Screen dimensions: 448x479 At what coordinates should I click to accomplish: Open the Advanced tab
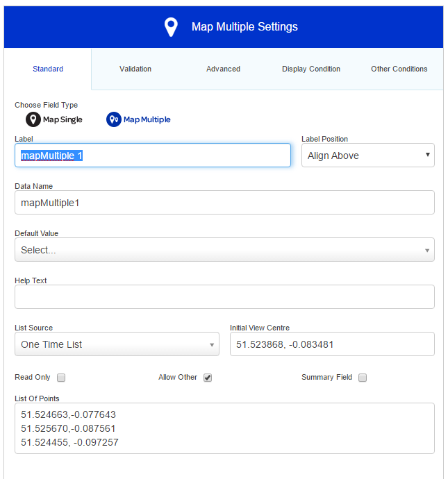(223, 69)
